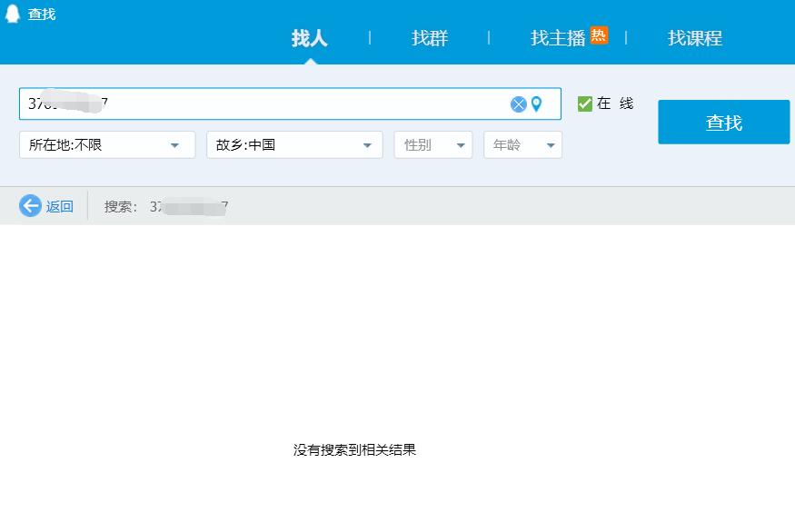The image size is (795, 532).
Task: Click the blue location pin icon
Action: pos(536,104)
